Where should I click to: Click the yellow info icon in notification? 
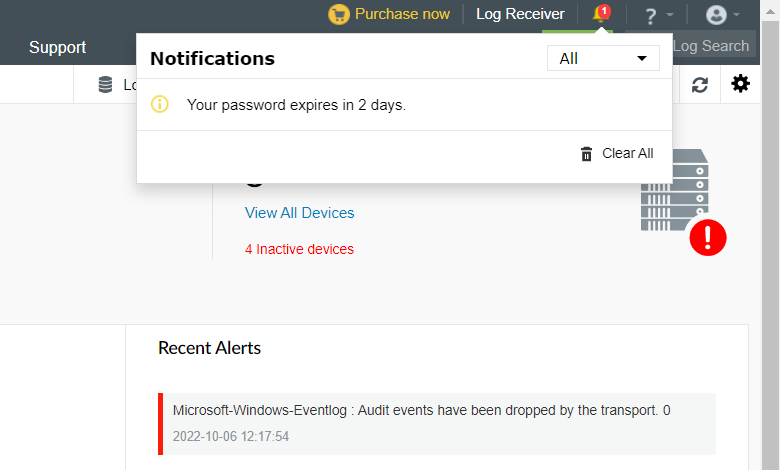[160, 104]
